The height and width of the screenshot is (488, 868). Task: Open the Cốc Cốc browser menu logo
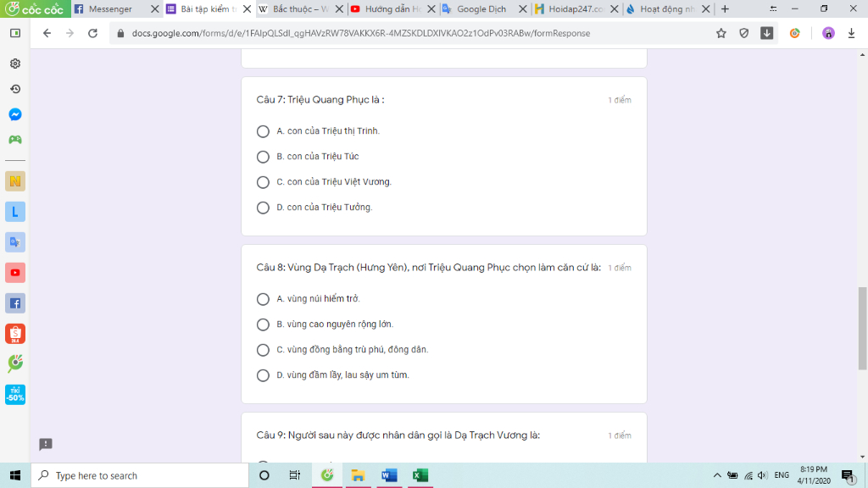click(35, 8)
